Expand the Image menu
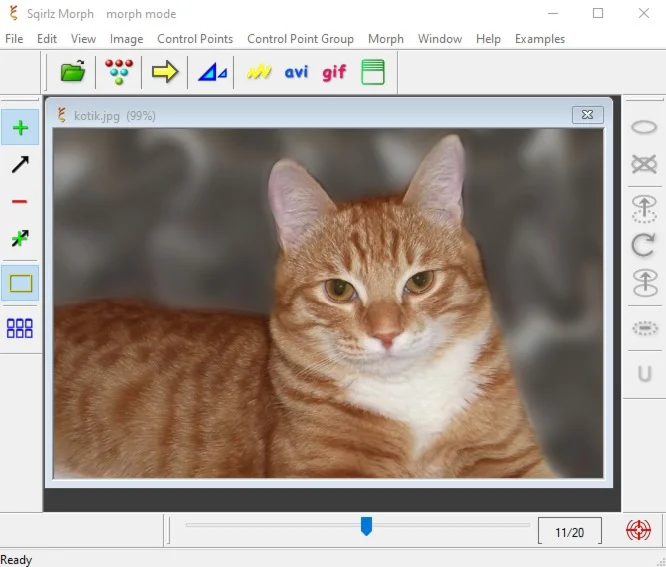Image resolution: width=666 pixels, height=567 pixels. pyautogui.click(x=126, y=39)
